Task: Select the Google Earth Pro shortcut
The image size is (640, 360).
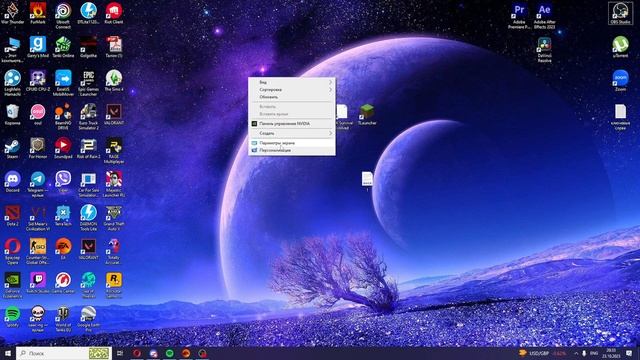Action: (x=88, y=319)
